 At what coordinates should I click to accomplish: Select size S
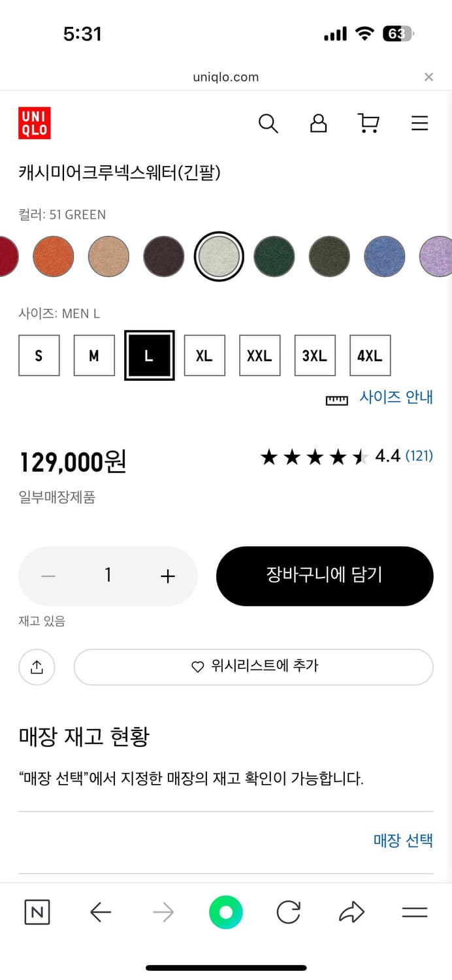[39, 355]
